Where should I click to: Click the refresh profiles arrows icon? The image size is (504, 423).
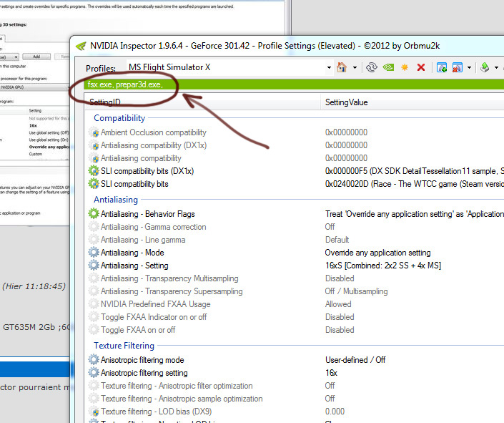tap(372, 67)
